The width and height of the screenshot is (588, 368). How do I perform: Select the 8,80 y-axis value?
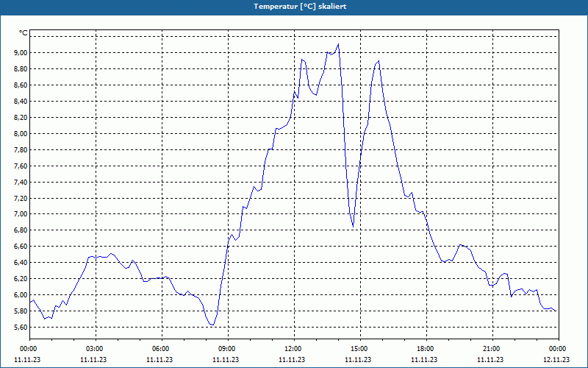21,69
